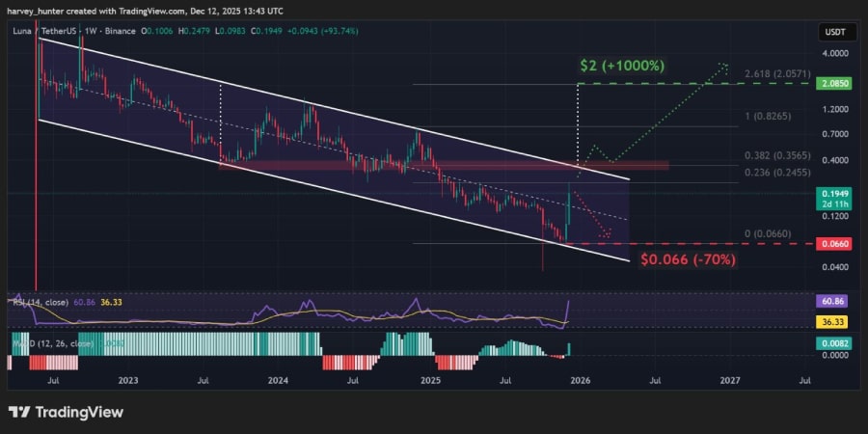The height and width of the screenshot is (434, 868).
Task: Click the 2024 label on time axis
Action: coord(278,381)
